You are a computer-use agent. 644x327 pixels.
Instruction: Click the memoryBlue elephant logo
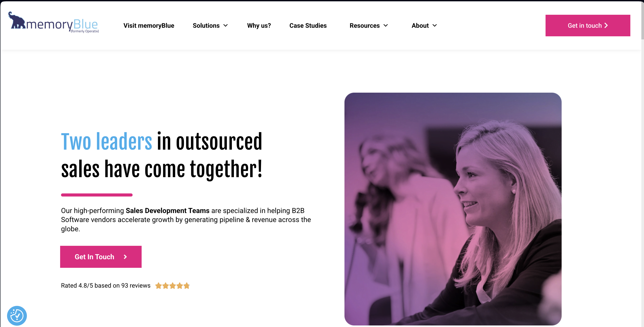(x=54, y=22)
